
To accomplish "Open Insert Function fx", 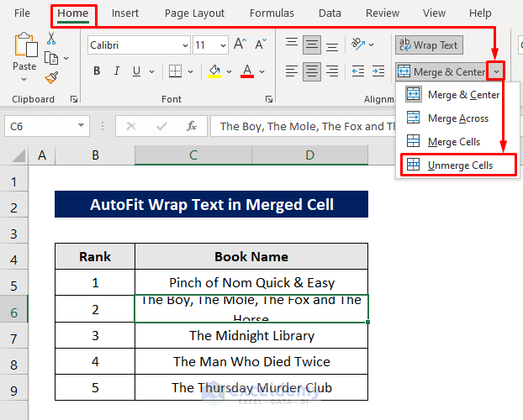I will click(x=192, y=126).
